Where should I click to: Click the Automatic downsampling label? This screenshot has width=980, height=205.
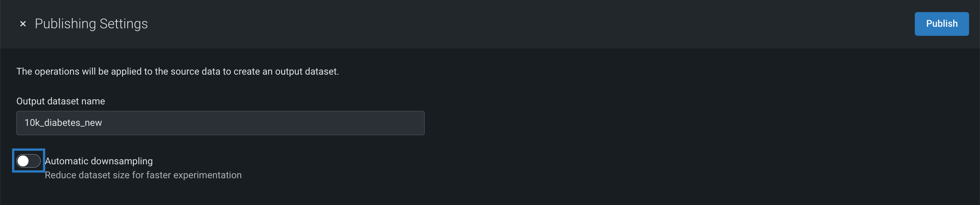[99, 161]
